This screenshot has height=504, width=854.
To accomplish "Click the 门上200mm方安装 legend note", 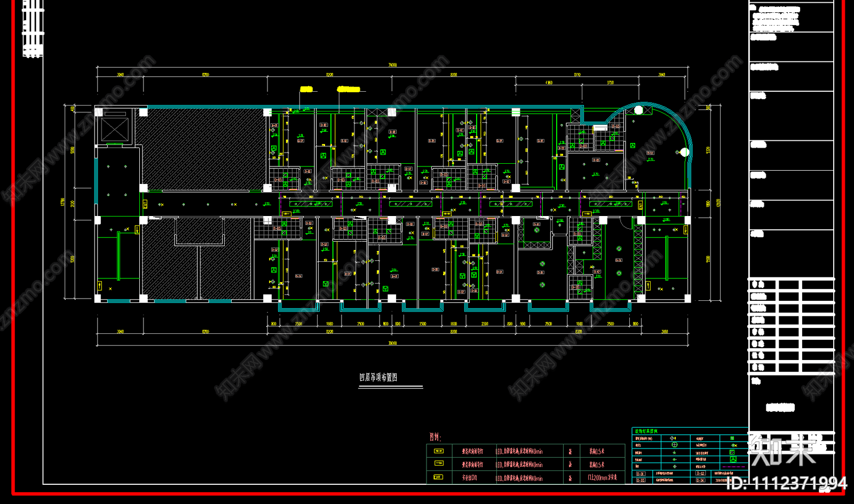I will click(602, 477).
